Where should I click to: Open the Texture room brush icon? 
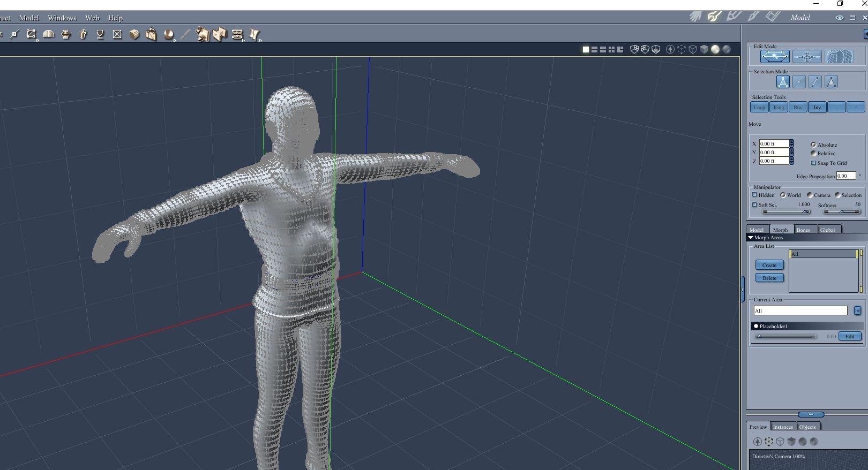pyautogui.click(x=753, y=17)
